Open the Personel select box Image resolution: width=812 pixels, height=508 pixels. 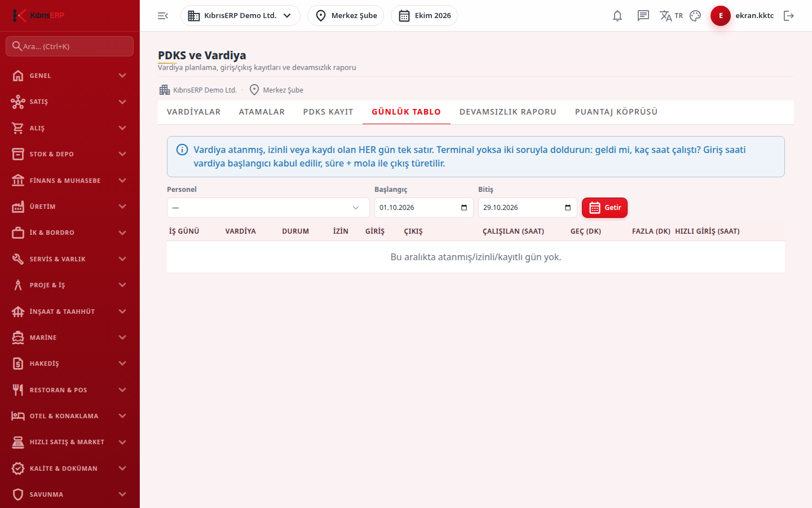(268, 208)
